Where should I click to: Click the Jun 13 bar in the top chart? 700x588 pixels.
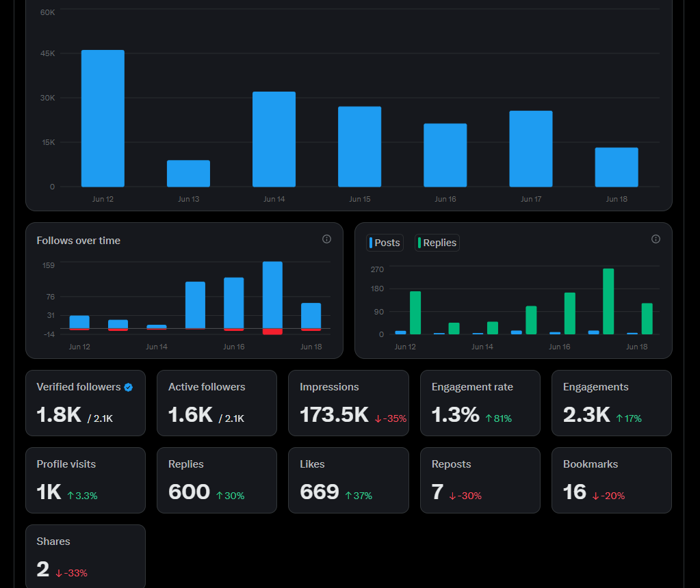tap(188, 174)
